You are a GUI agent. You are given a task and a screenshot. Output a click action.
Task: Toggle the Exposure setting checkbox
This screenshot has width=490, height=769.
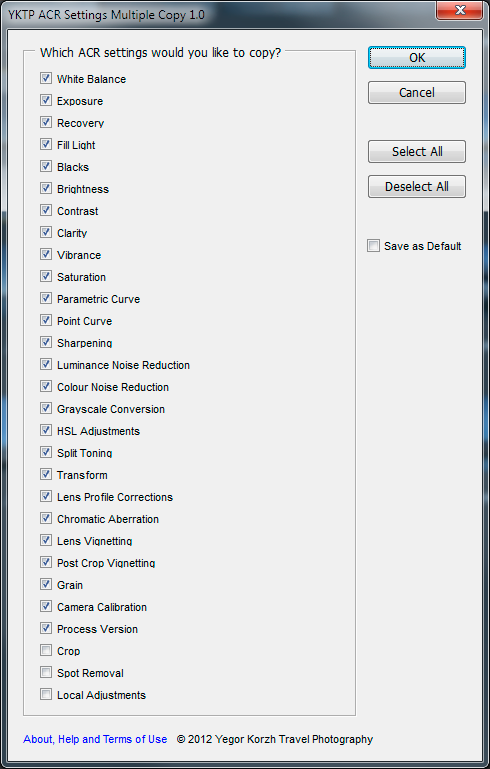46,101
